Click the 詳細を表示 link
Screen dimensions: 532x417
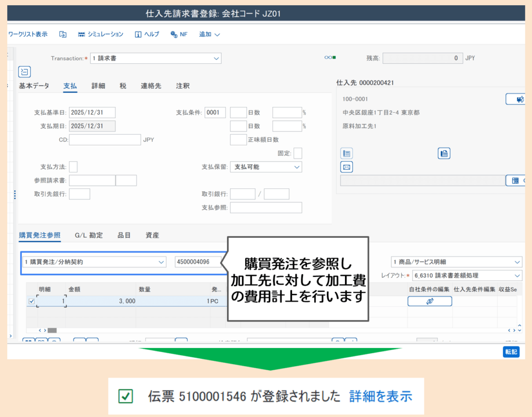(x=380, y=396)
